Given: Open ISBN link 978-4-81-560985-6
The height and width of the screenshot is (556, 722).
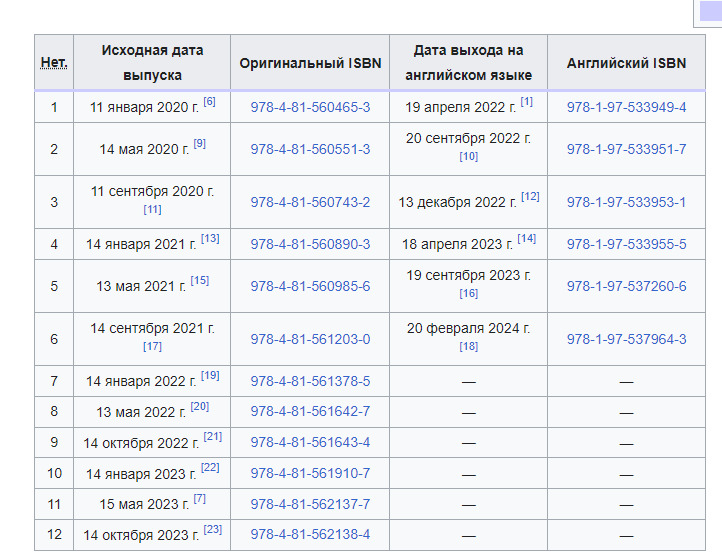Looking at the screenshot, I should (310, 286).
